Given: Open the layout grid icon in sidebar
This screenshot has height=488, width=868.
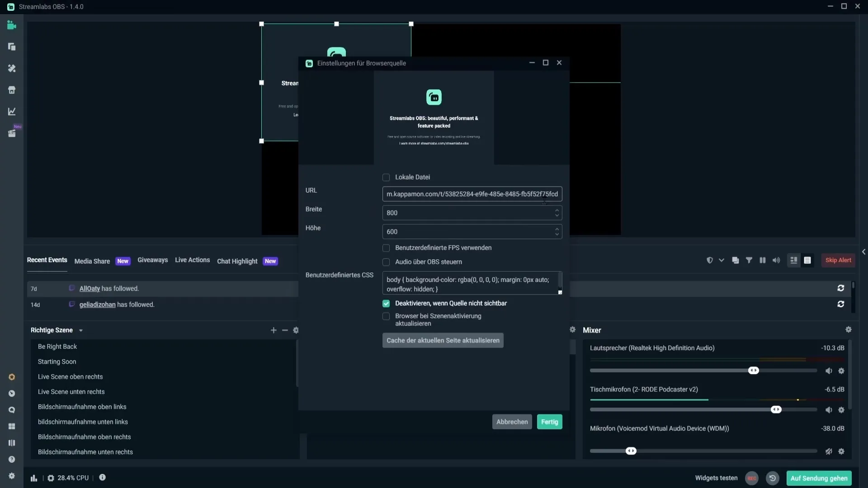Looking at the screenshot, I should pos(12,427).
